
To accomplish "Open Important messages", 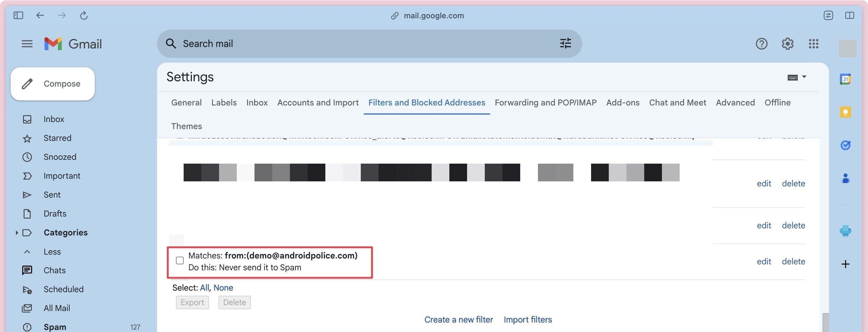I will point(62,176).
